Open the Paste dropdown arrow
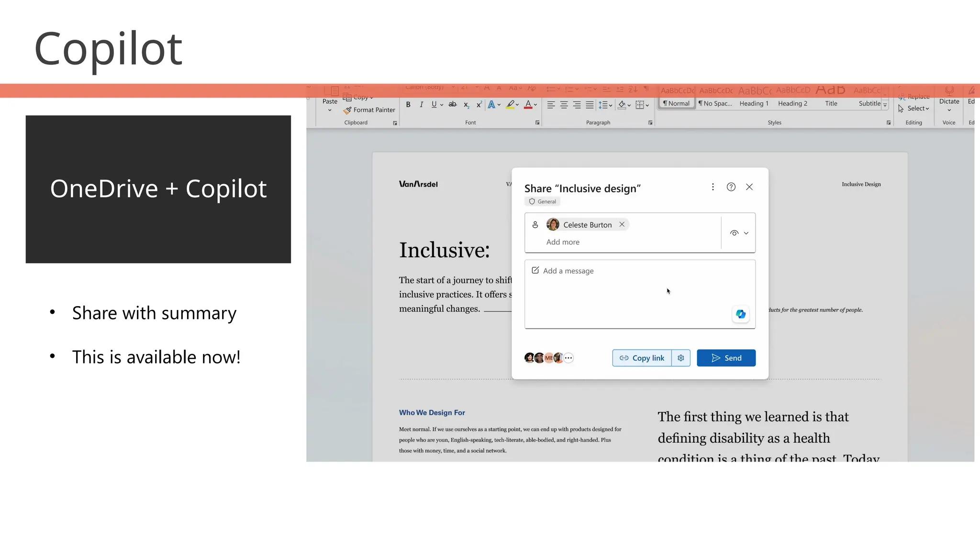The image size is (980, 551). [x=330, y=110]
